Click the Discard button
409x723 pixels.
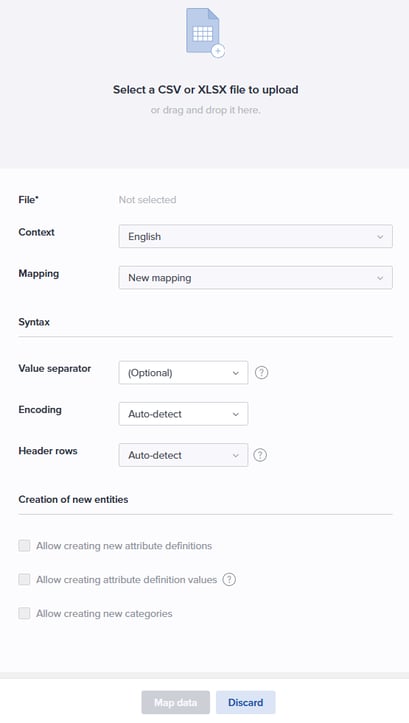(246, 702)
